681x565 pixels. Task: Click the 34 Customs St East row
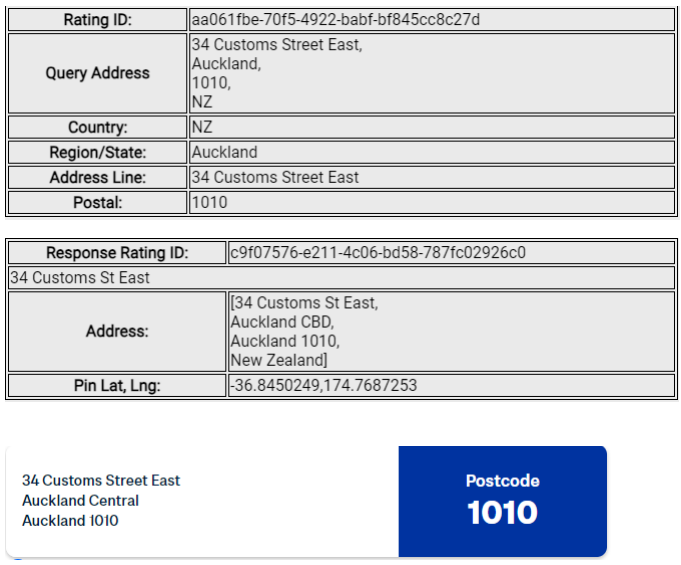(x=341, y=278)
